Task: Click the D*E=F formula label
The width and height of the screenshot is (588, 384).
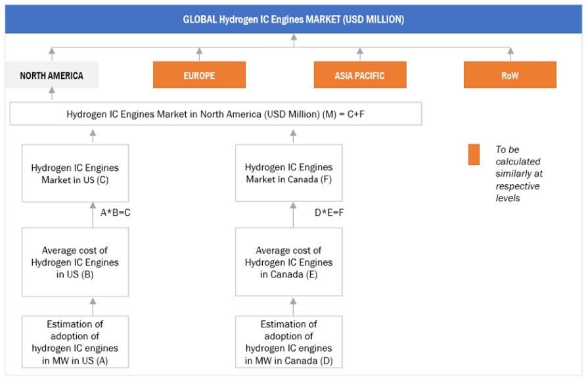Action: coord(330,213)
